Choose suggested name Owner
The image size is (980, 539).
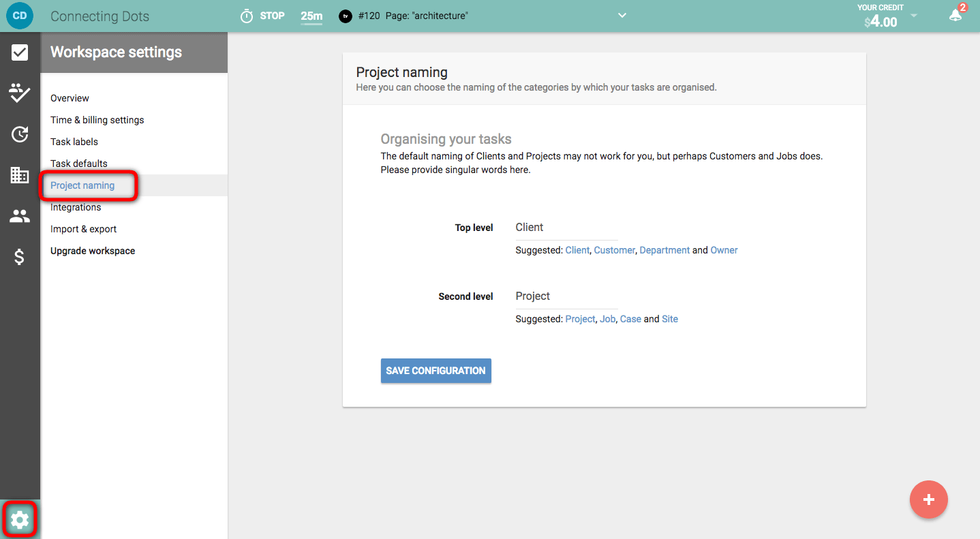coord(724,250)
